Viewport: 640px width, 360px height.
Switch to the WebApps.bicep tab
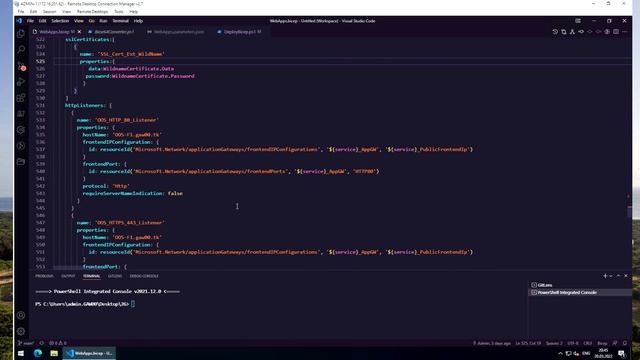pos(57,32)
